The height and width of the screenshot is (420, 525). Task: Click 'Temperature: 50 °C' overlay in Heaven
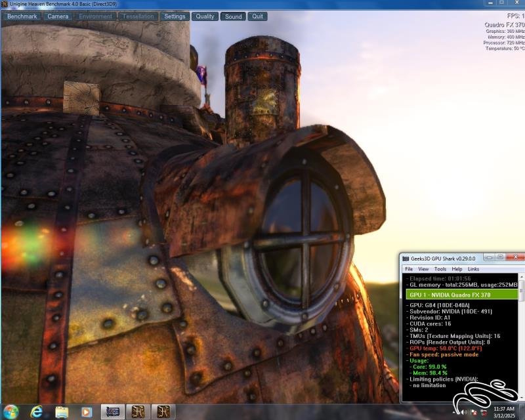point(505,49)
